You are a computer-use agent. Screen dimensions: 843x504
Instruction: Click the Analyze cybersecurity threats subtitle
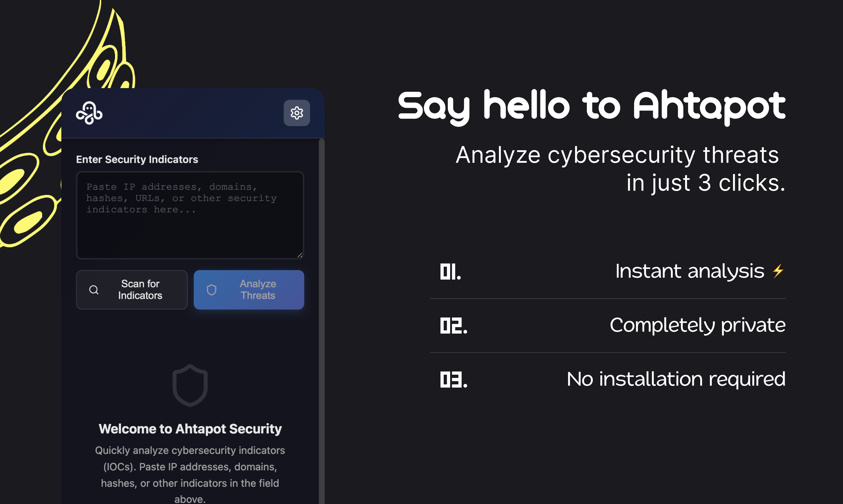pos(621,169)
